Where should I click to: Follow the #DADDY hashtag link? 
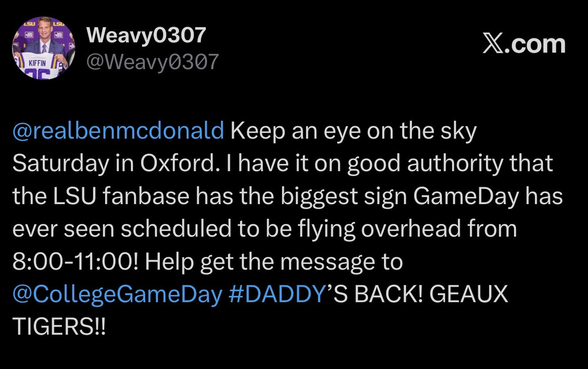pos(277,294)
